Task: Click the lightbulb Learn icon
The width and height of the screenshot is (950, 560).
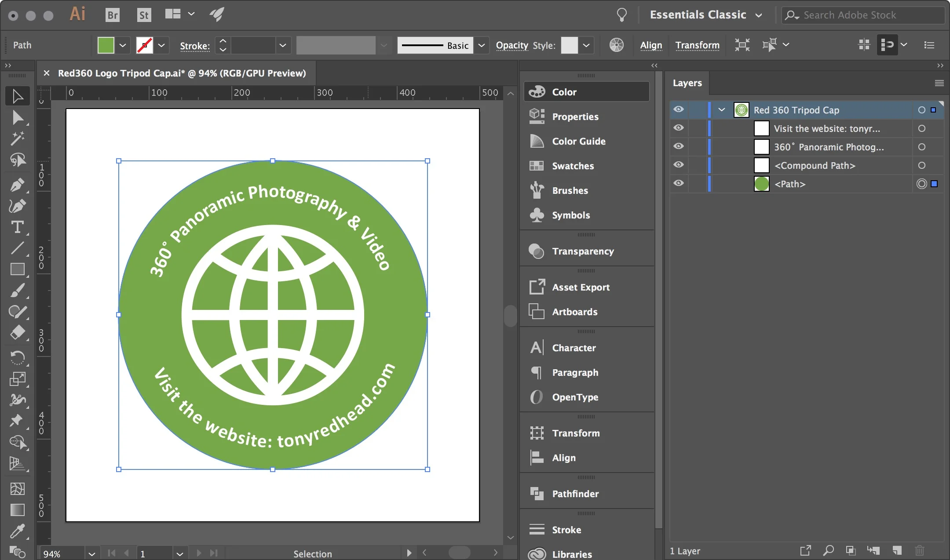Action: [x=621, y=15]
